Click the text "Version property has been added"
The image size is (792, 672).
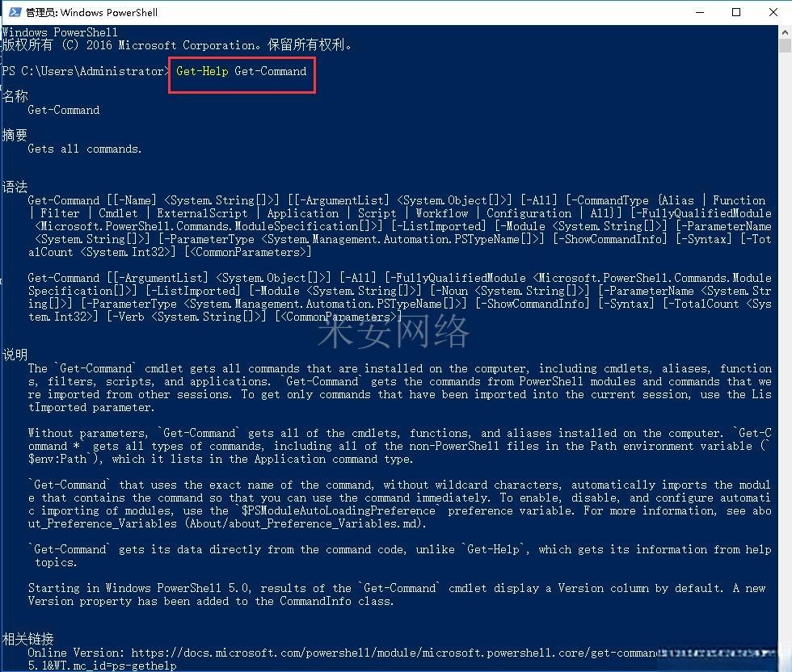131,601
